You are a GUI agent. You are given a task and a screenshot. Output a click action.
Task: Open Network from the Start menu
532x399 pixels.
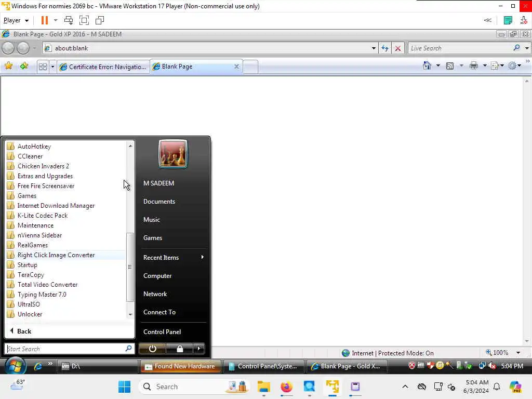point(155,294)
